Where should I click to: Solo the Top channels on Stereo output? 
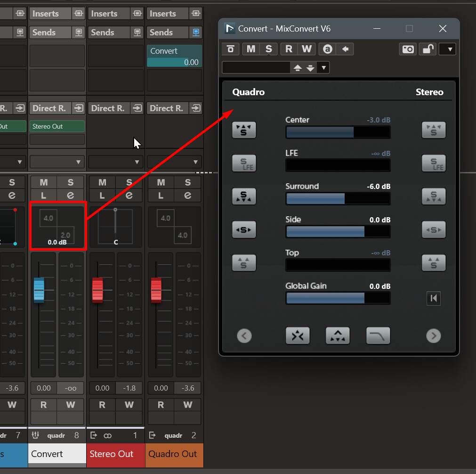tap(434, 263)
